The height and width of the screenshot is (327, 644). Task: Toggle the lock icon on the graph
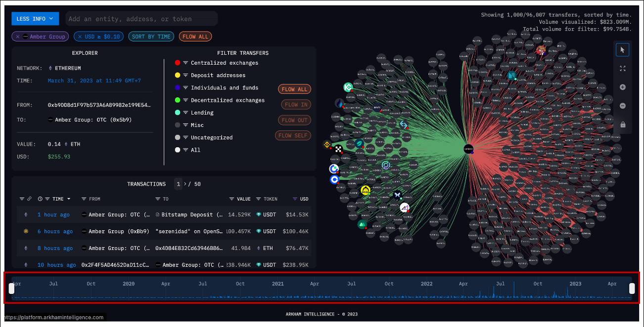pyautogui.click(x=622, y=124)
